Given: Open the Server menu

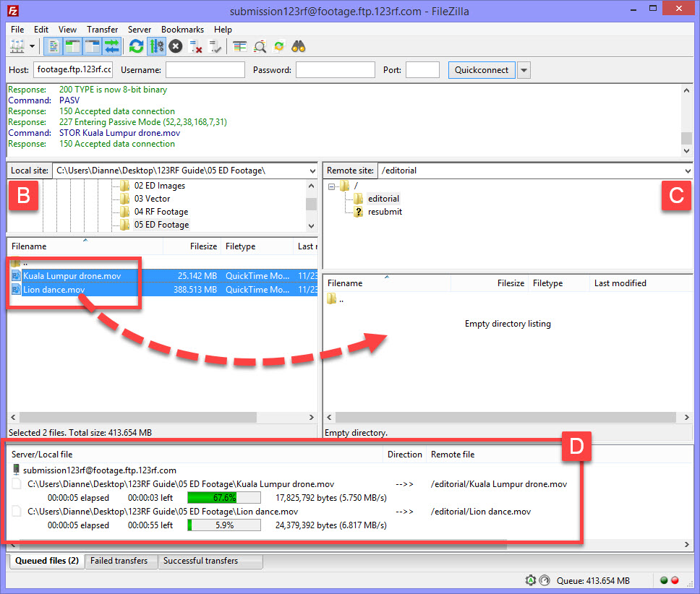Looking at the screenshot, I should pos(140,30).
